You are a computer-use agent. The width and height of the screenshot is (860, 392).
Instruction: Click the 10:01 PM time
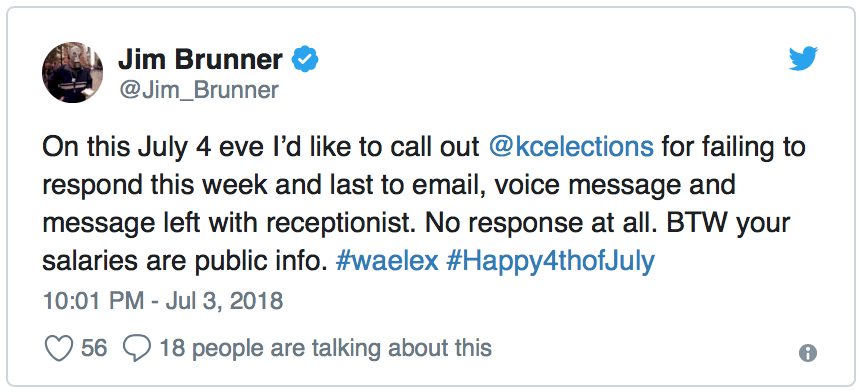pyautogui.click(x=93, y=301)
